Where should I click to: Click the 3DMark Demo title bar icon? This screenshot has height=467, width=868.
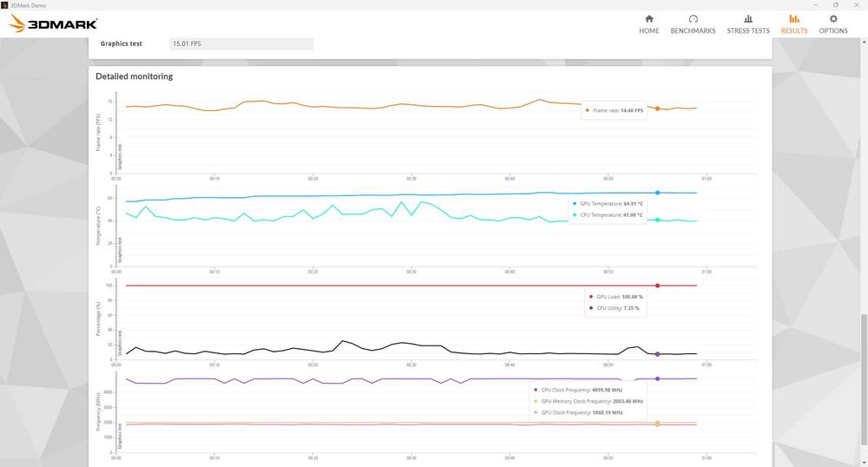tap(4, 4)
